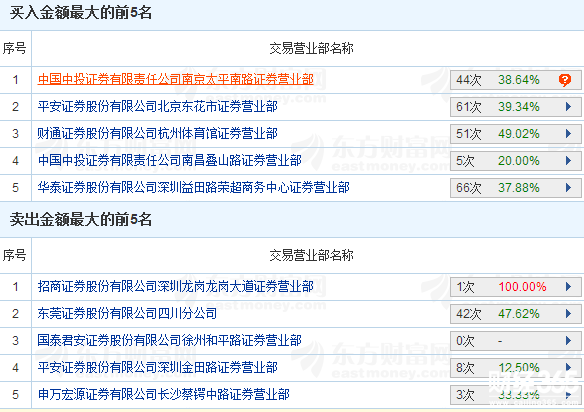584x412 pixels.
Task: Open 平安证券北京东花市证券营业部 link
Action: (x=158, y=107)
